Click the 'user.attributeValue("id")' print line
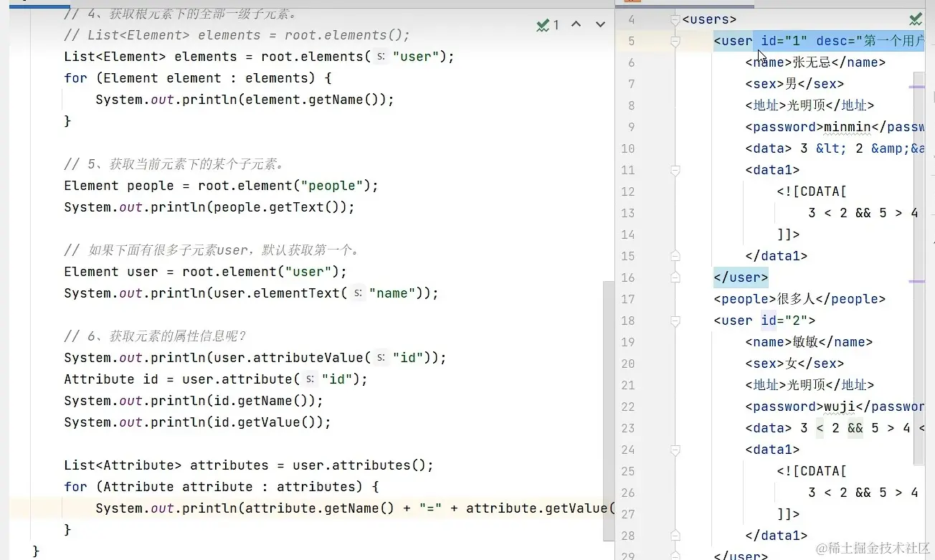This screenshot has width=935, height=560. (255, 358)
